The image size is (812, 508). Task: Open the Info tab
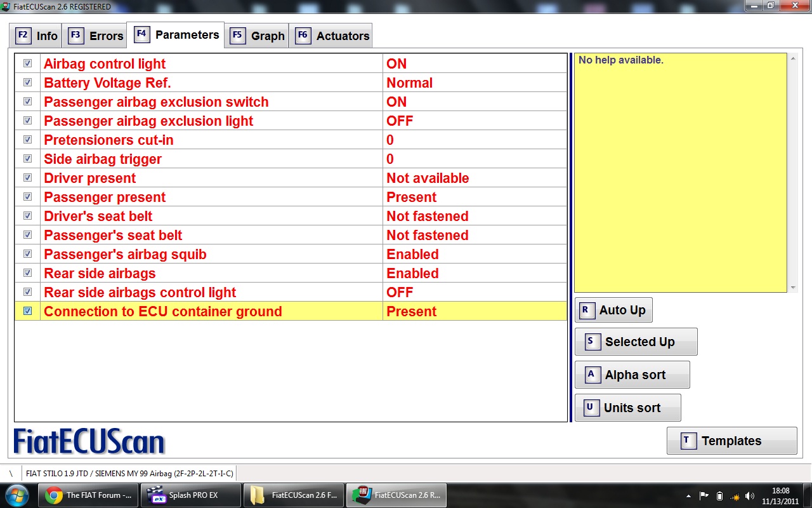point(36,36)
